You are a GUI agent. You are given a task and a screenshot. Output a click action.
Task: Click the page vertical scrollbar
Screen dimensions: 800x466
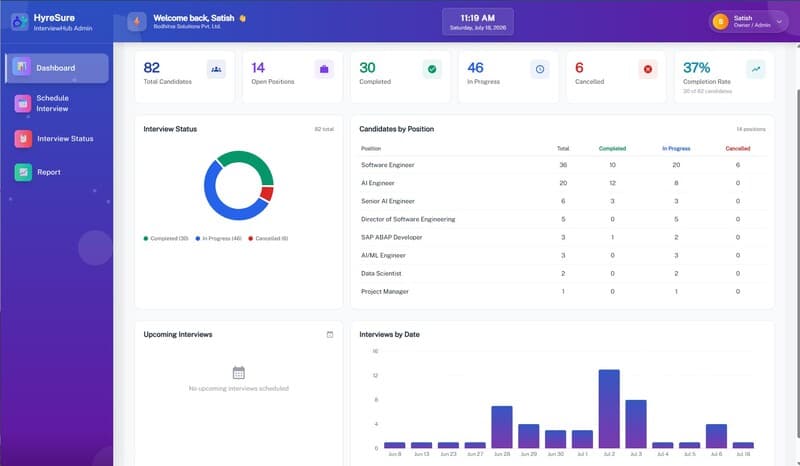[798, 263]
